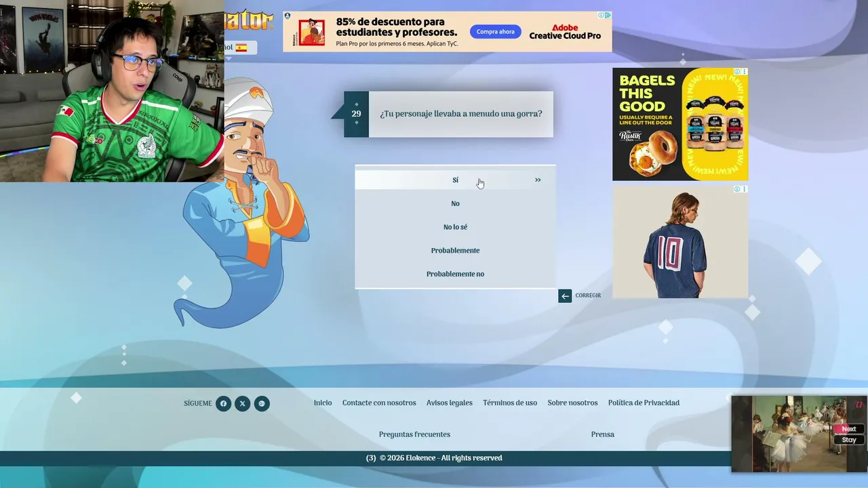Click "Stay" on the floating video
The width and height of the screenshot is (868, 488).
pos(849,440)
